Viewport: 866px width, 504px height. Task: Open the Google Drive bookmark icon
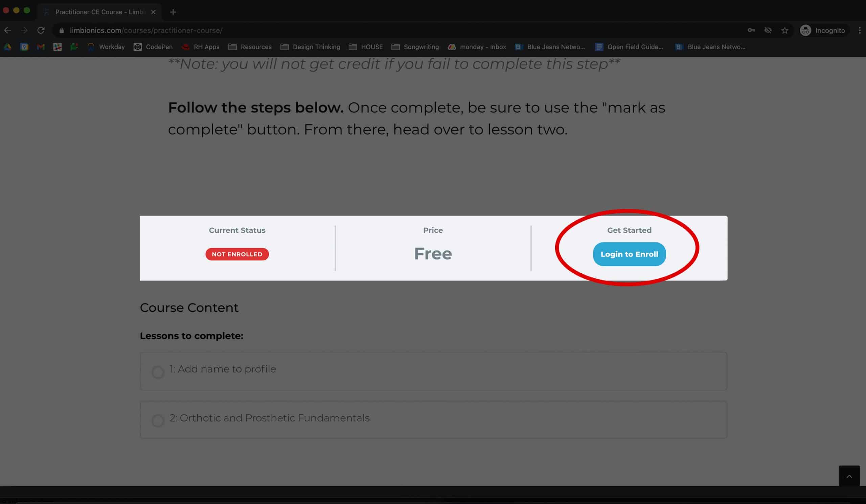tap(7, 47)
